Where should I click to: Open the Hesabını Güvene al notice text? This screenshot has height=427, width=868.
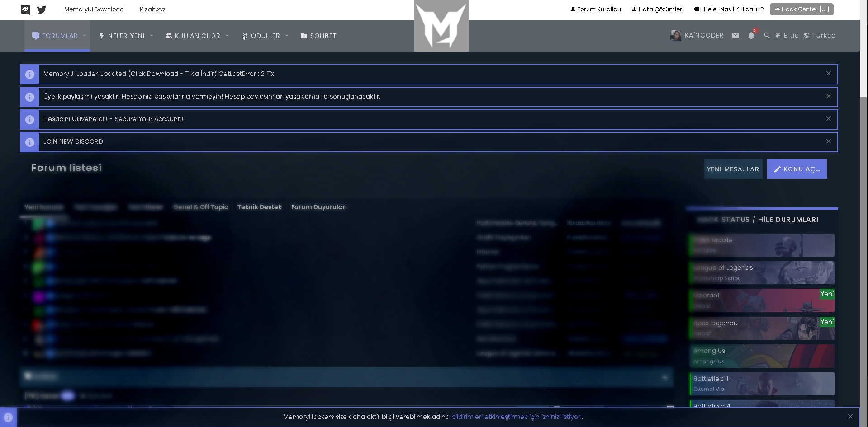(114, 119)
